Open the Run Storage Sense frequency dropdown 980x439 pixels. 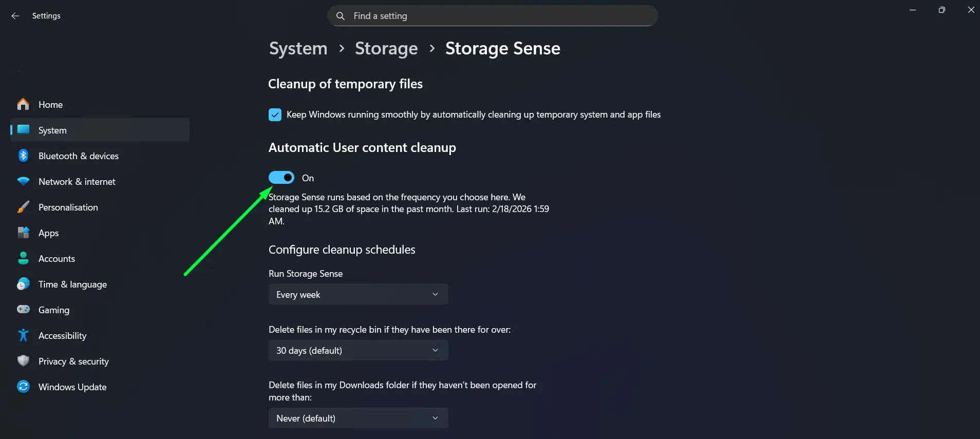coord(358,294)
